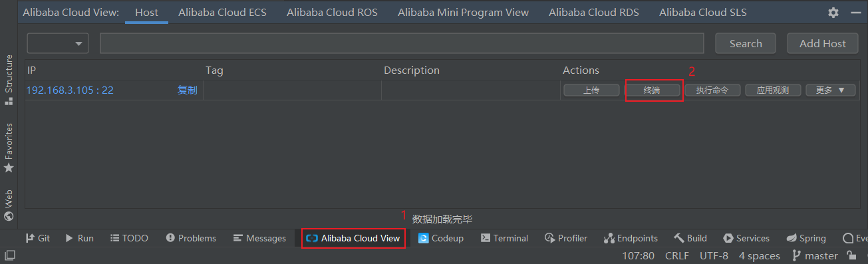Image resolution: width=868 pixels, height=264 pixels.
Task: Toggle the lock icon in the status bar
Action: pyautogui.click(x=851, y=256)
